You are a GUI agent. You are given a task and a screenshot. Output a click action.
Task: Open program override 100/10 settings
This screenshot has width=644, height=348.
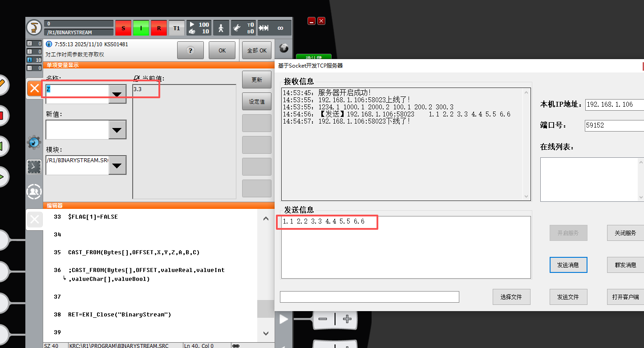pyautogui.click(x=199, y=28)
